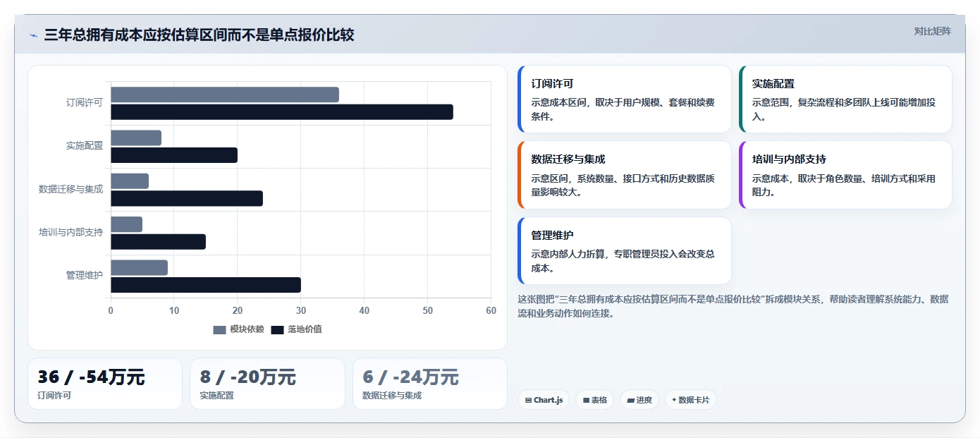Click the 进度 tag
This screenshot has height=438, width=980.
pos(639,400)
